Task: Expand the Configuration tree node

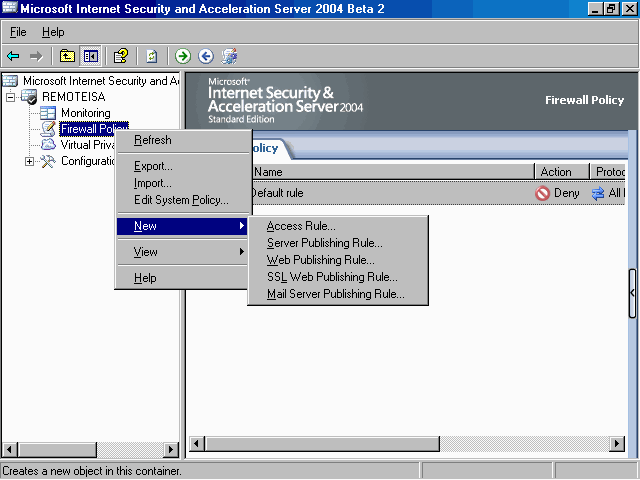Action: point(29,161)
